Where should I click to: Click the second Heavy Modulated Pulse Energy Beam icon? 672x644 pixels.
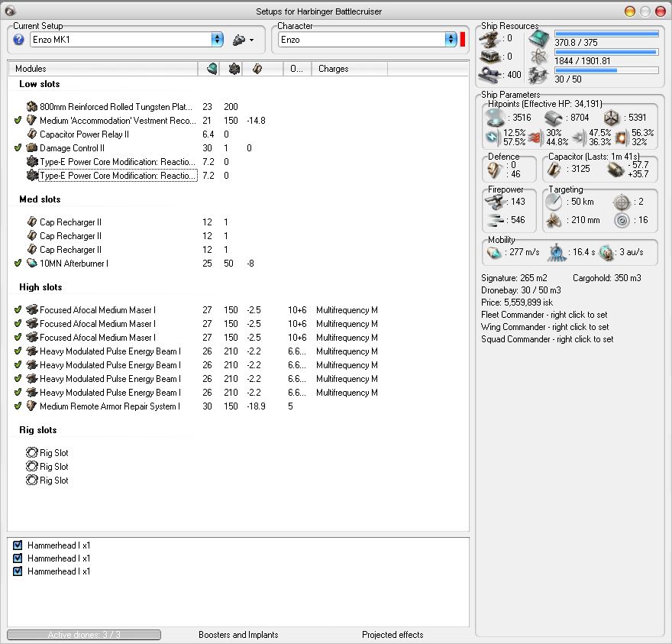[32, 364]
